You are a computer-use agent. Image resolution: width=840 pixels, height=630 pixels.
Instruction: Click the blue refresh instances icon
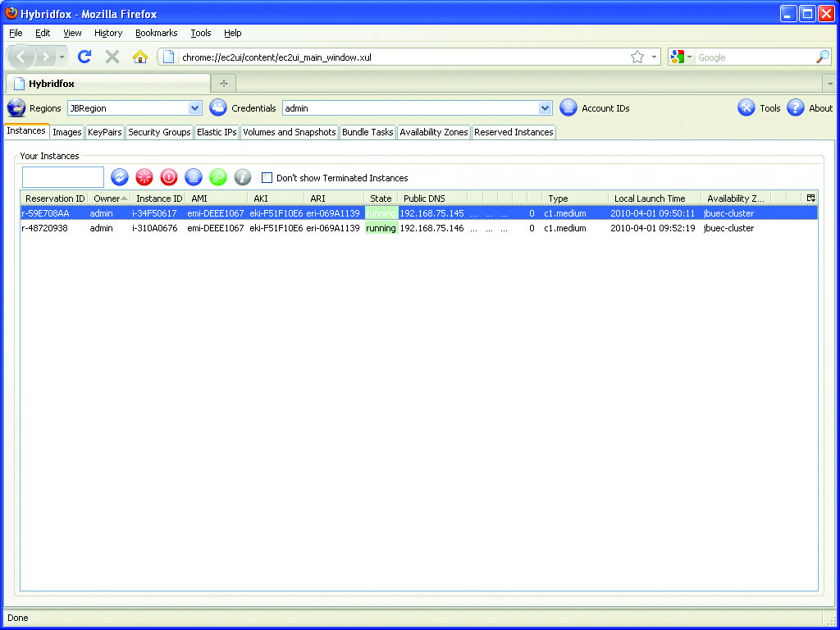120,177
